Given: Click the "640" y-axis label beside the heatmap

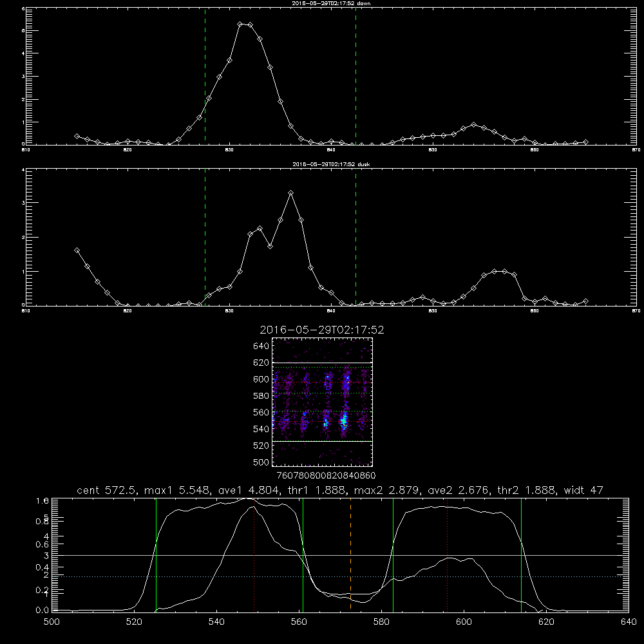Looking at the screenshot, I should coord(261,346).
